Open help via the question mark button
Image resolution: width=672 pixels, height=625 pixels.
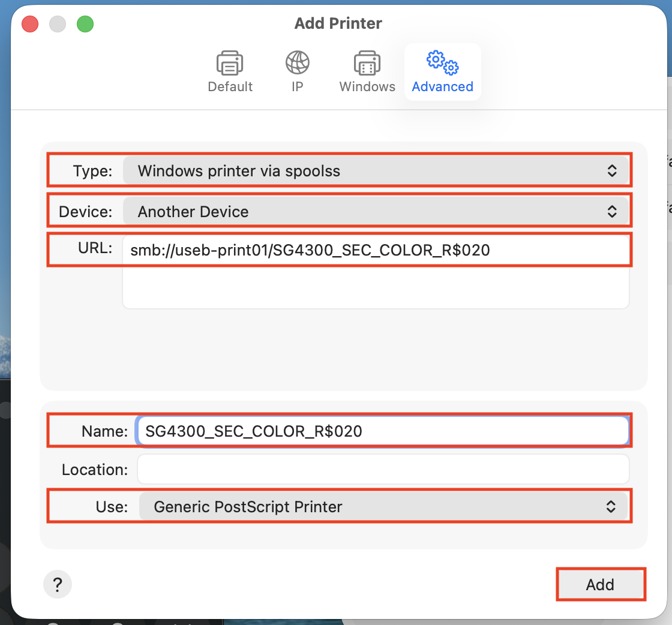coord(58,584)
